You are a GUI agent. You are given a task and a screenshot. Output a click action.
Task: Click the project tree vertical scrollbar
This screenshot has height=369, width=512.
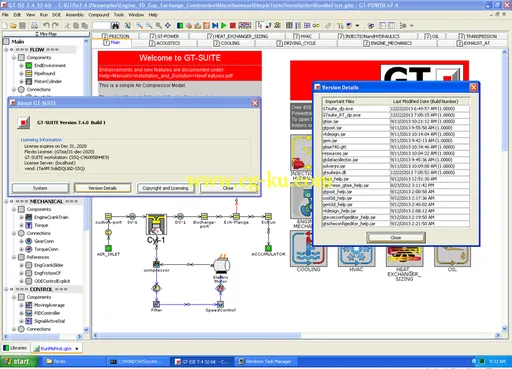tap(86, 213)
